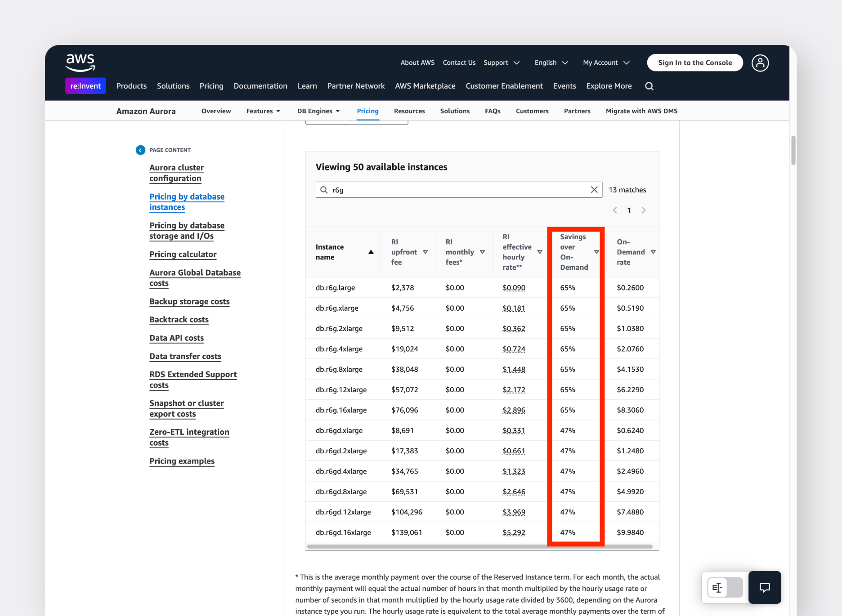Image resolution: width=842 pixels, height=616 pixels.
Task: Jump to Pricing by database instances
Action: tap(187, 202)
